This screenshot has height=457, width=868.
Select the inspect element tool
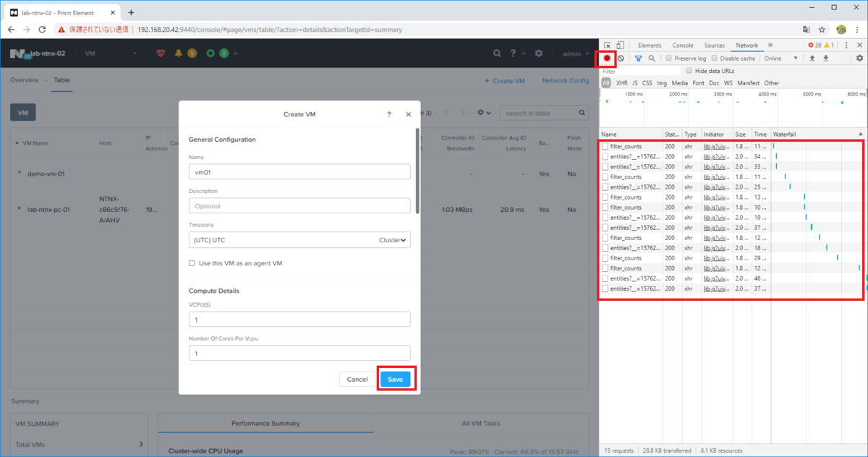(x=608, y=45)
